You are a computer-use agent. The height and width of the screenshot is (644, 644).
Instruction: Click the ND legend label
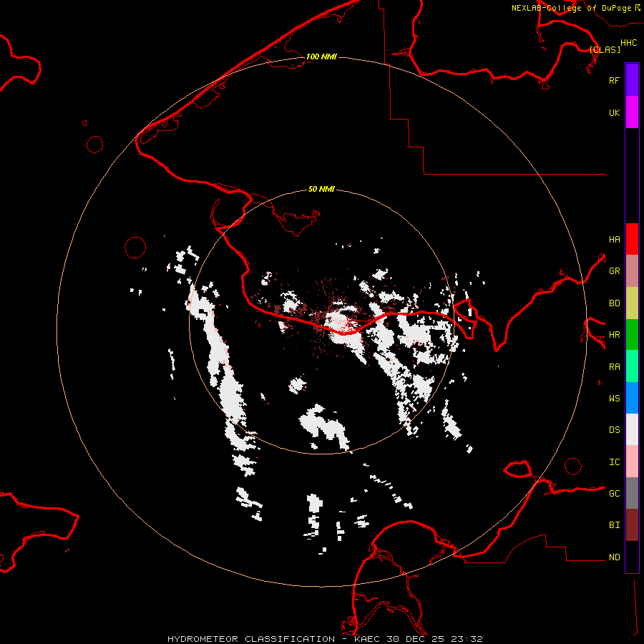tap(614, 557)
